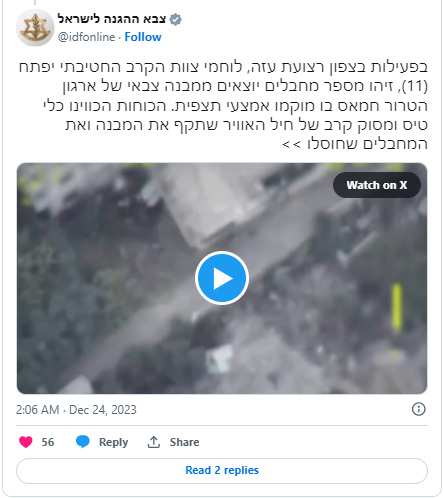Click the IDF profile avatar image

[x=35, y=28]
